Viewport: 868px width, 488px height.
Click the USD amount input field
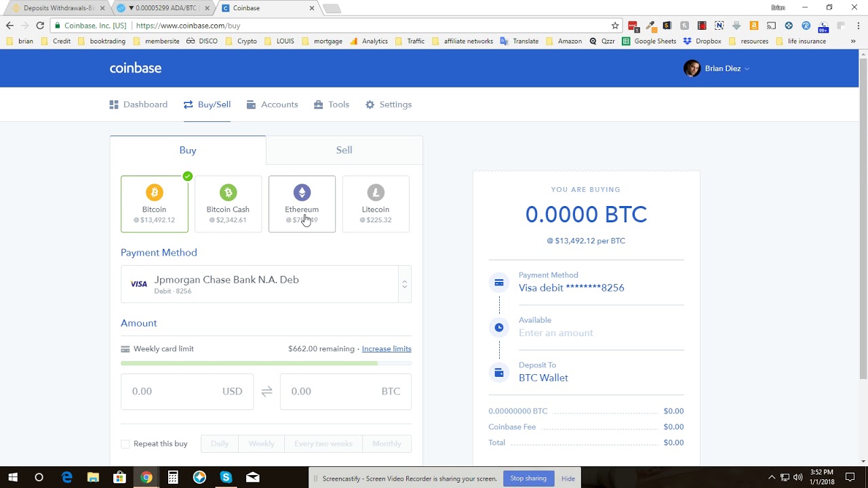tap(187, 392)
